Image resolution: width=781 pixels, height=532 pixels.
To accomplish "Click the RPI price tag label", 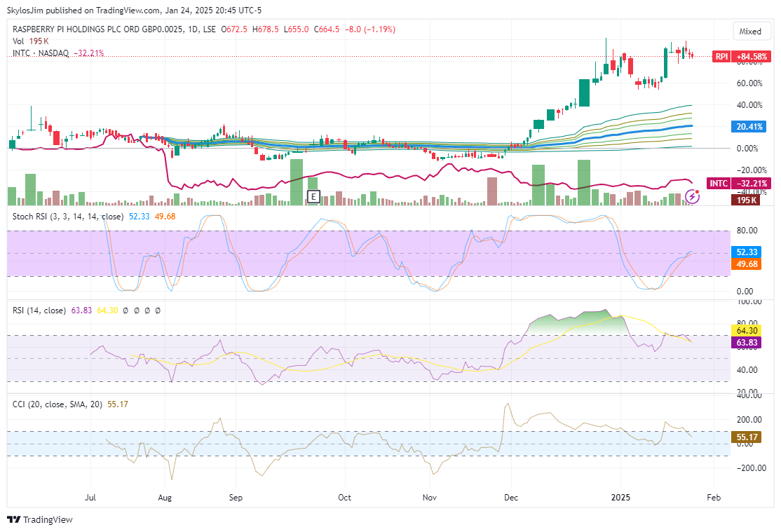I will [721, 57].
